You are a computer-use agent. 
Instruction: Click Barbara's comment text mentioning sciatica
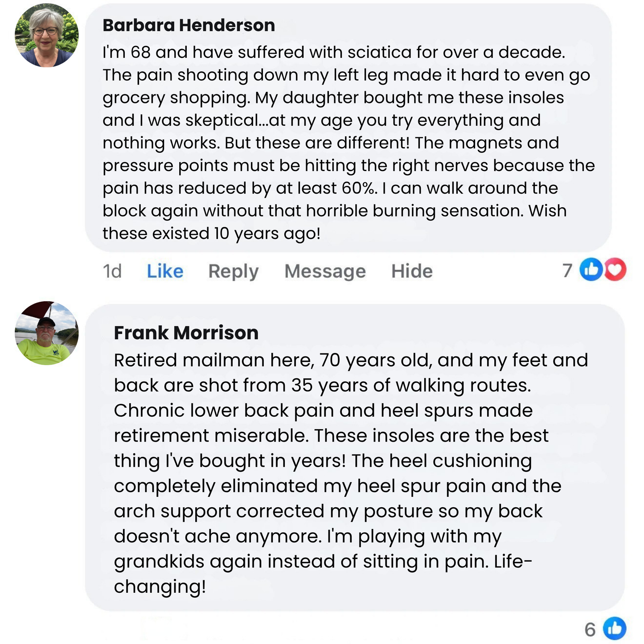click(x=334, y=52)
